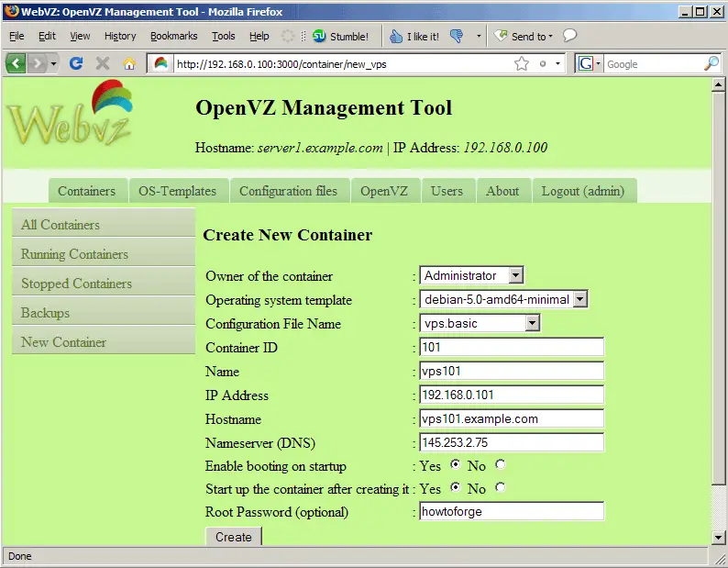
Task: Switch to the OS-Templates tab
Action: pyautogui.click(x=178, y=191)
